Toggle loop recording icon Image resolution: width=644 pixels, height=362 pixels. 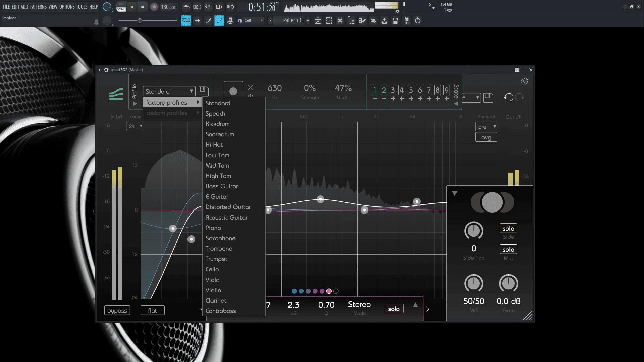click(230, 7)
